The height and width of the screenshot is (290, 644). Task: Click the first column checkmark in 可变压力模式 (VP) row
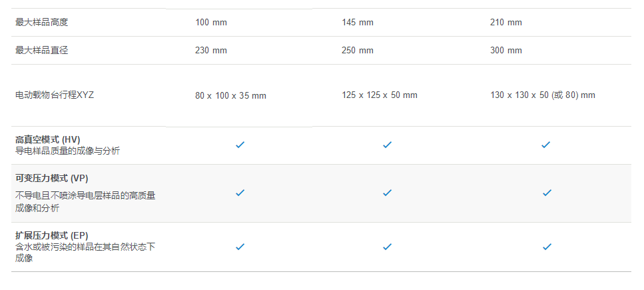tap(240, 193)
